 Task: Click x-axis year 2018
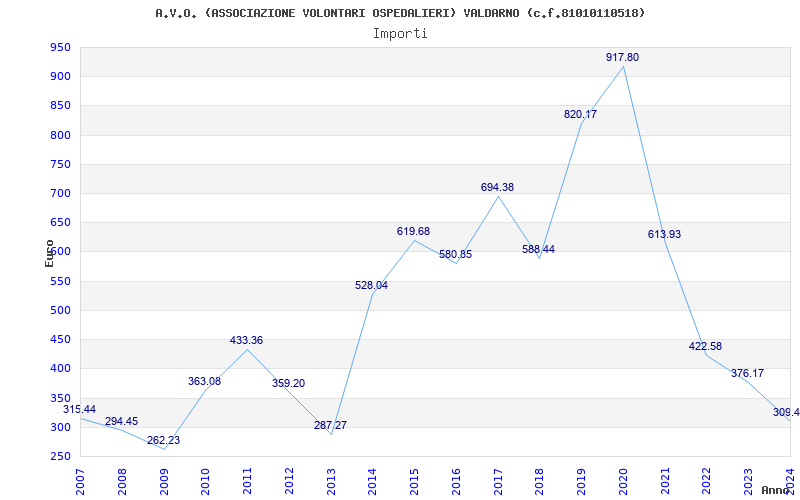coord(540,481)
